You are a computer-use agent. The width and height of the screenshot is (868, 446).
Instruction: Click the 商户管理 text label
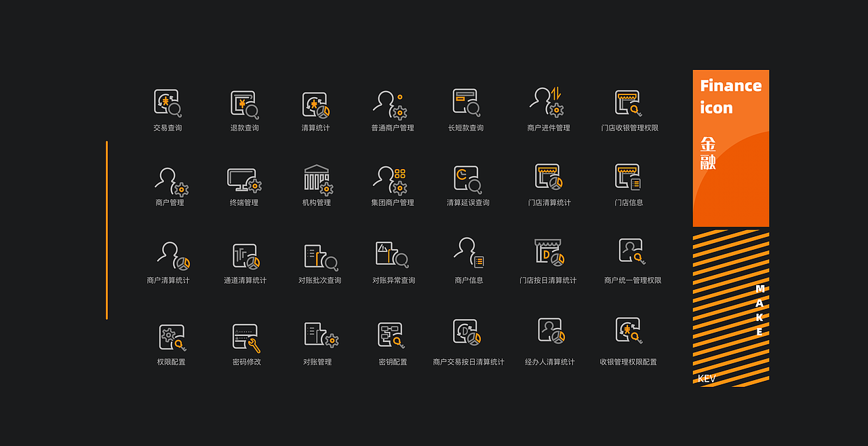tap(170, 202)
